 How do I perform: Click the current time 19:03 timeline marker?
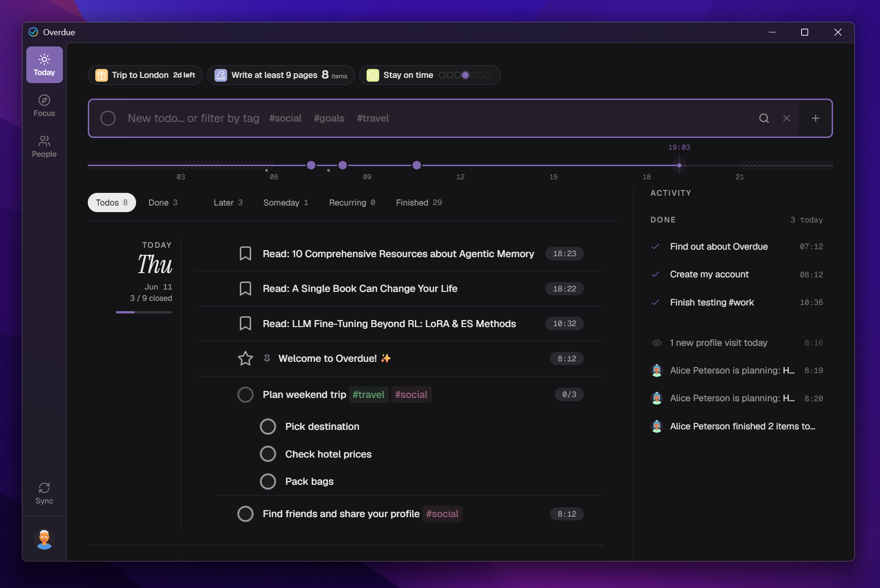tap(679, 165)
